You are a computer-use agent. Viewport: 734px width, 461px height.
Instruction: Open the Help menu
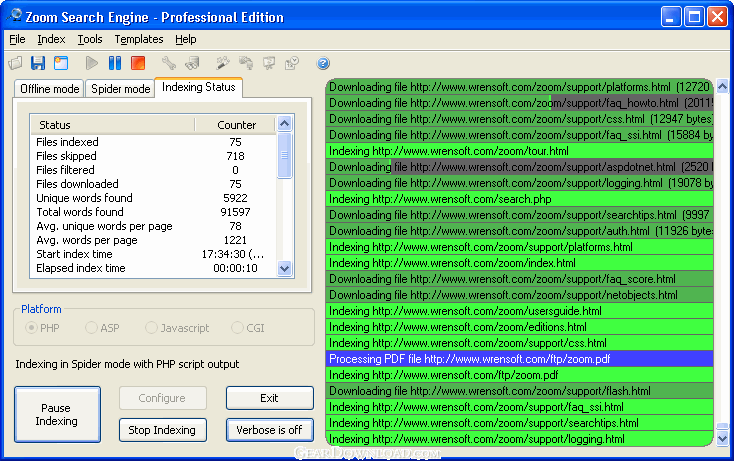click(185, 39)
